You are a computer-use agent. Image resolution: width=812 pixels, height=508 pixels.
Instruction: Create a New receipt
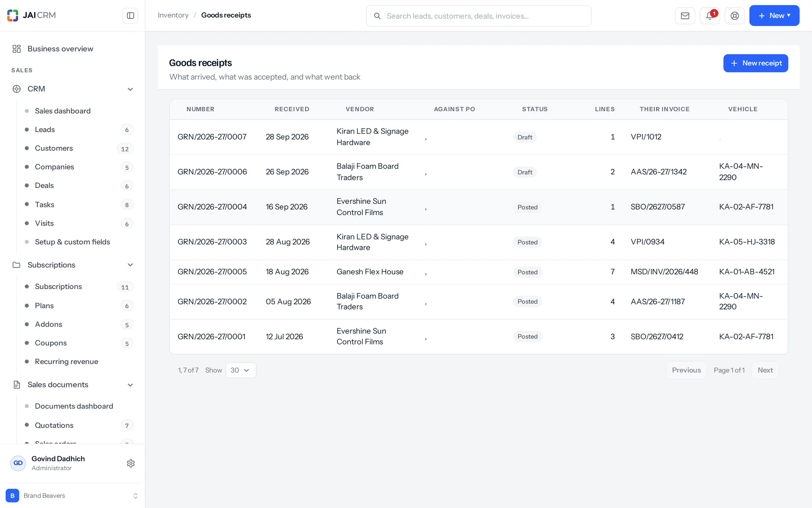click(755, 63)
